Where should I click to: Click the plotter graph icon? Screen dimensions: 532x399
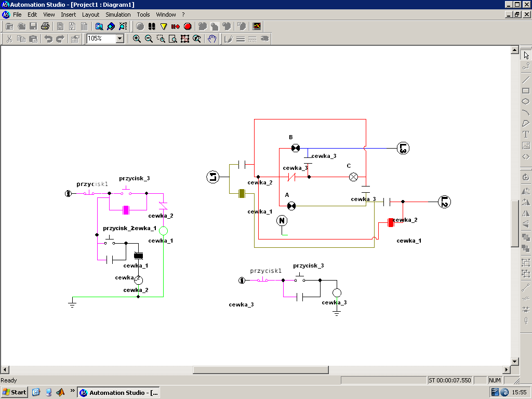tap(257, 26)
